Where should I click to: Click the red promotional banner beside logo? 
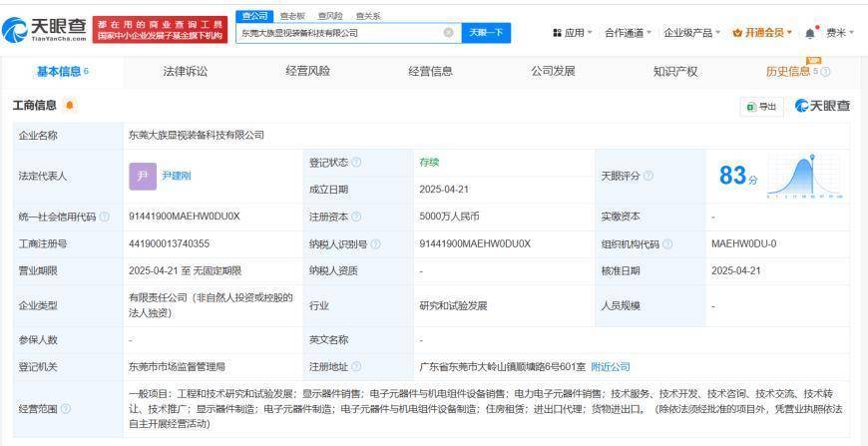(x=160, y=30)
